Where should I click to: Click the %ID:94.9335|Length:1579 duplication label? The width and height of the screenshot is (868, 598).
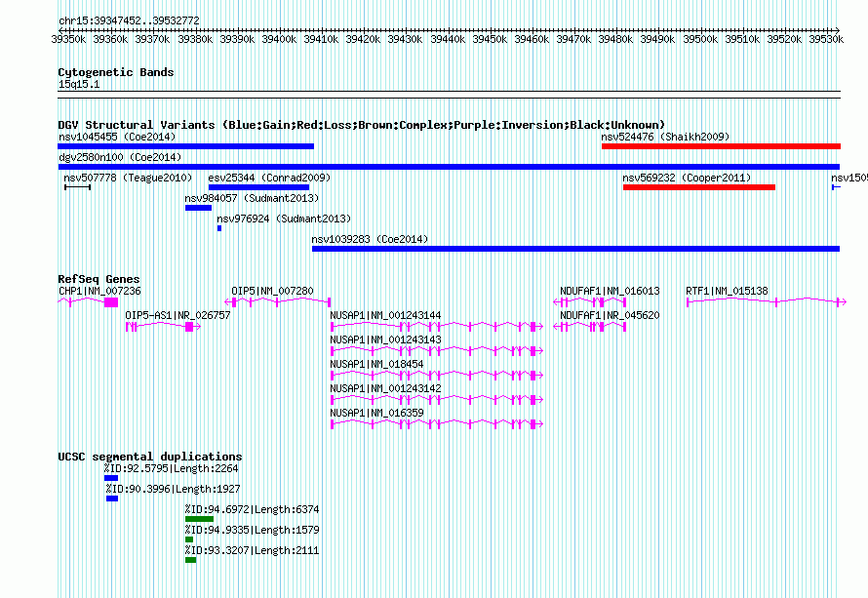coord(252,530)
